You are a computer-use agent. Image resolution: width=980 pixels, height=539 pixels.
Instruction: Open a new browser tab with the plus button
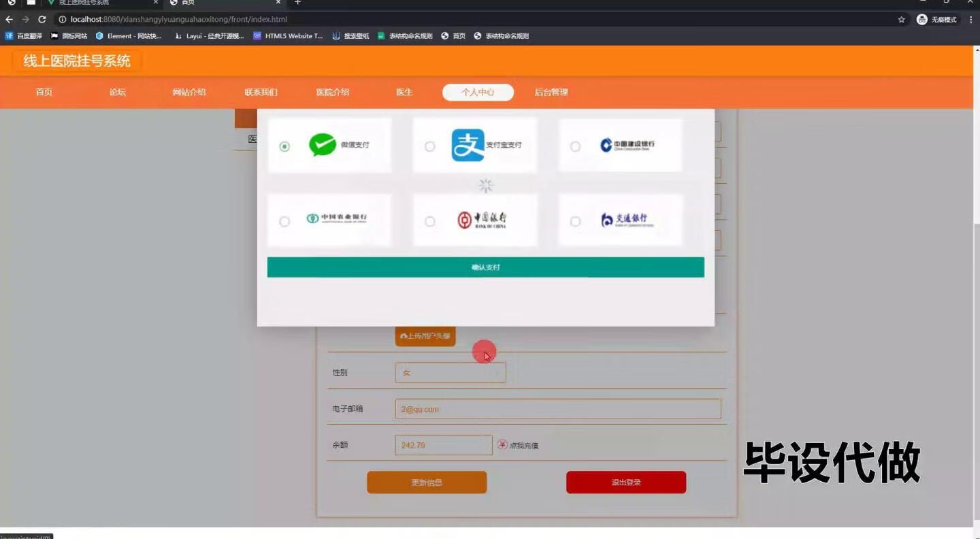tap(297, 3)
